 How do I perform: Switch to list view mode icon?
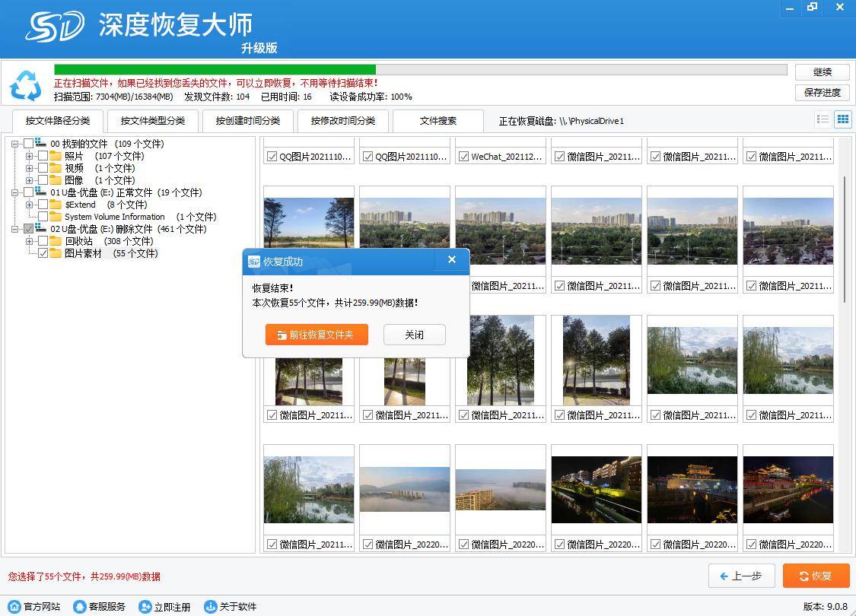[823, 119]
